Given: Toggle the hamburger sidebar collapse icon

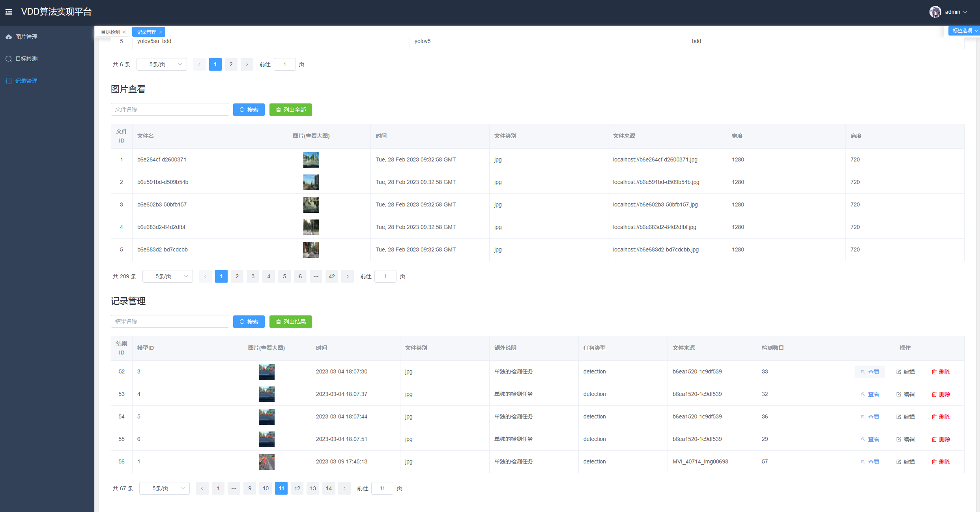Looking at the screenshot, I should 9,12.
